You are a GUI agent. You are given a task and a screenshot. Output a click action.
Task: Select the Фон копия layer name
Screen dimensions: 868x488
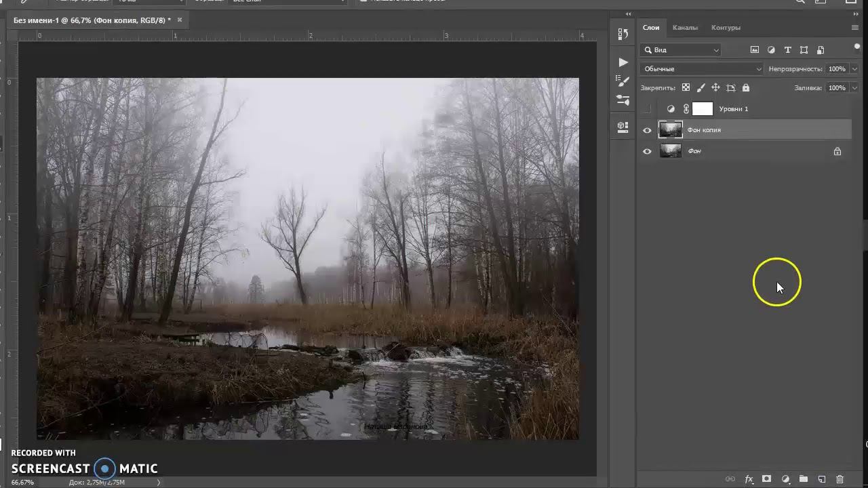click(x=704, y=130)
